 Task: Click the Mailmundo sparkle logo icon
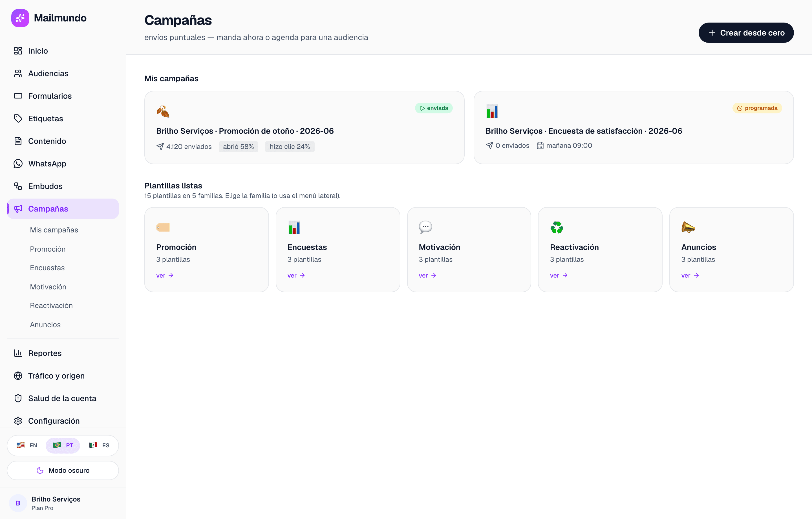pyautogui.click(x=20, y=18)
